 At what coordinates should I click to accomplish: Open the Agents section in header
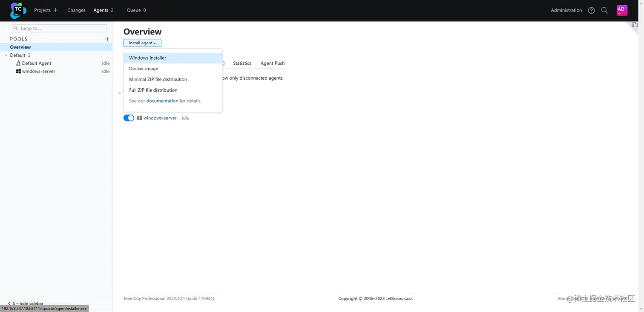(101, 10)
